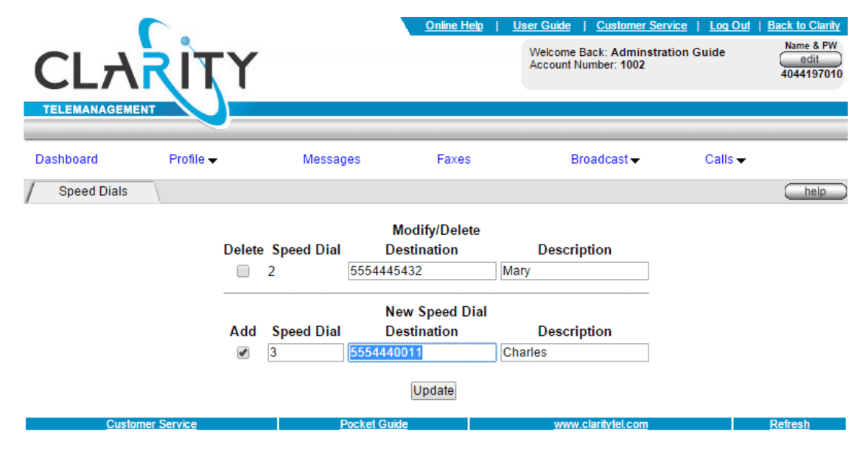Open the Faxes page
868x458 pixels.
pos(453,160)
